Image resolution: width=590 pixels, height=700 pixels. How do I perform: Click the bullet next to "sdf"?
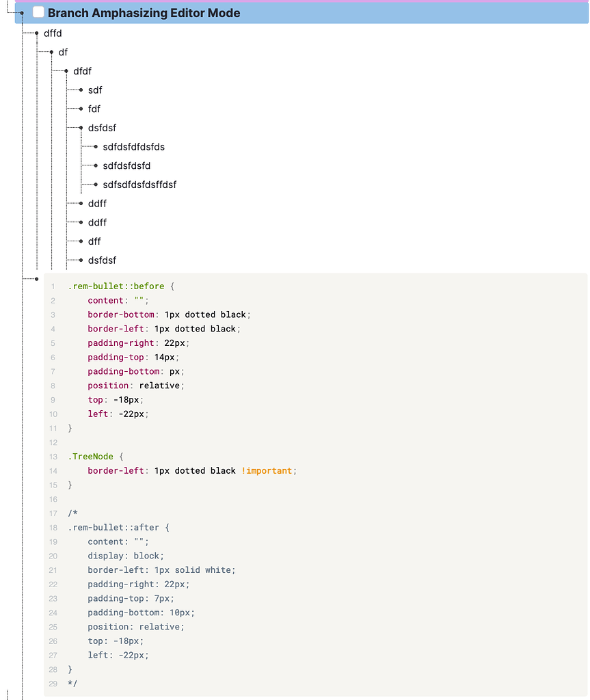81,90
